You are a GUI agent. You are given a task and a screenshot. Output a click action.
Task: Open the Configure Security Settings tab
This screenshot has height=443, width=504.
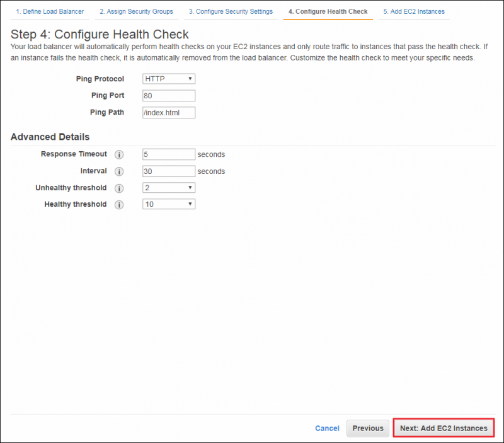pyautogui.click(x=231, y=11)
